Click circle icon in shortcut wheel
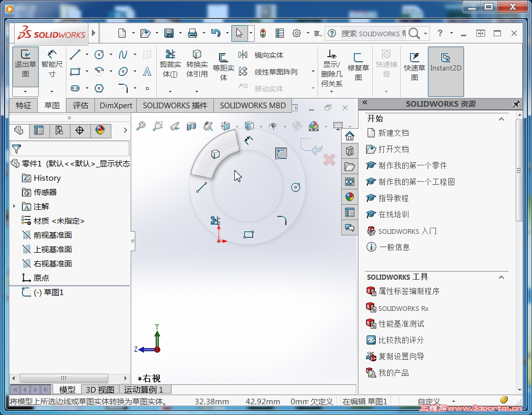The width and height of the screenshot is (532, 415). click(x=296, y=187)
